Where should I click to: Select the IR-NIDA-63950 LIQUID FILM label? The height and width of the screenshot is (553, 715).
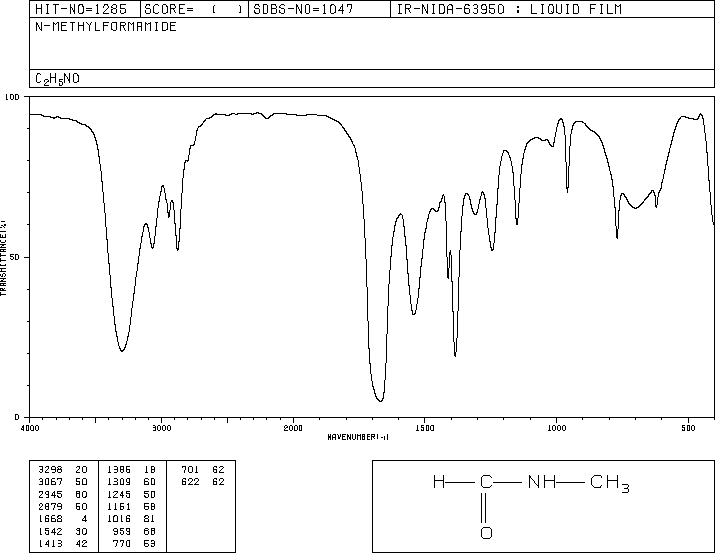point(509,9)
